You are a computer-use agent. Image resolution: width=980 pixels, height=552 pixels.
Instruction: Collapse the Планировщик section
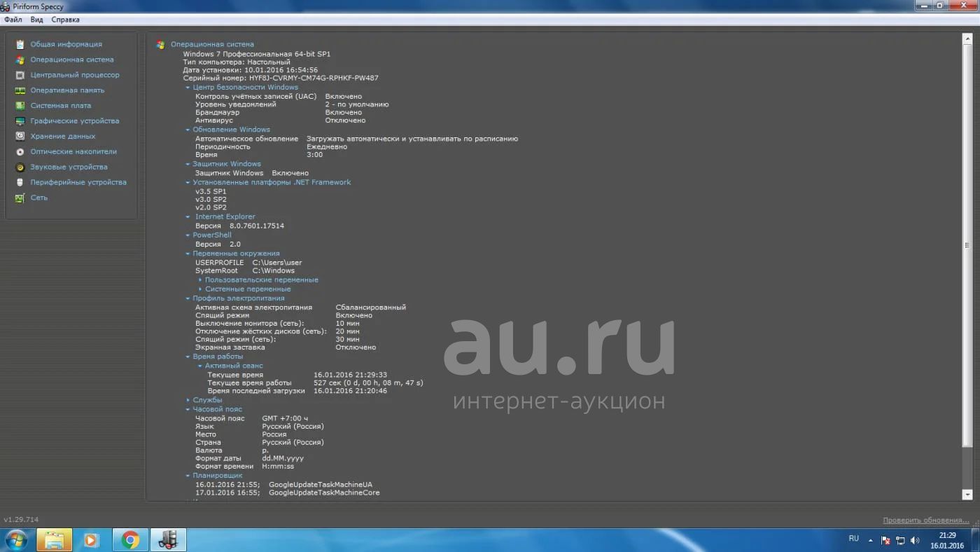pos(188,476)
